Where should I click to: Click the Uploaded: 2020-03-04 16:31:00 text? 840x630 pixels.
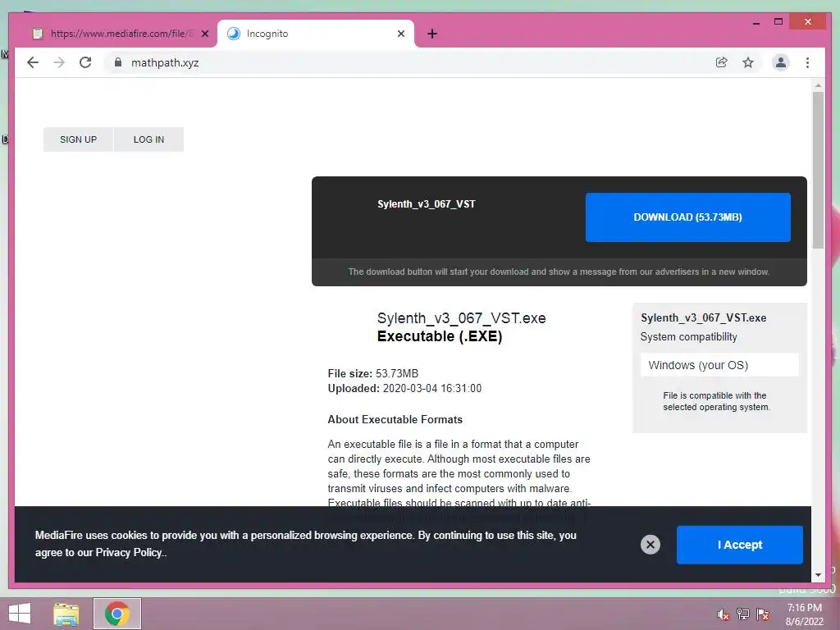[x=404, y=388]
